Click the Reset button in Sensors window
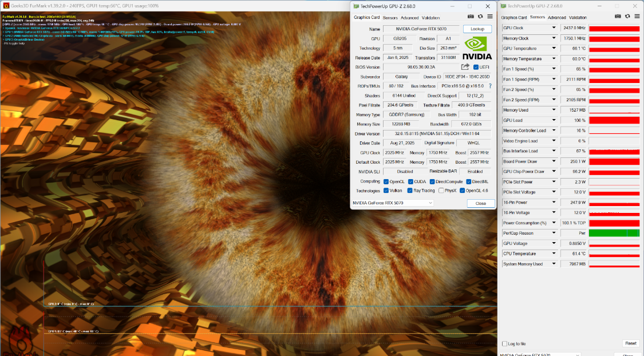 click(x=631, y=343)
